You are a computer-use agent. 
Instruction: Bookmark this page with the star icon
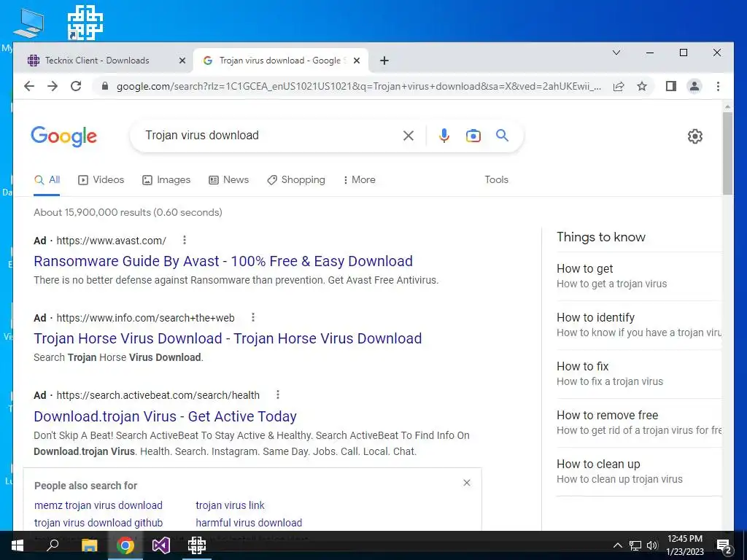click(642, 86)
